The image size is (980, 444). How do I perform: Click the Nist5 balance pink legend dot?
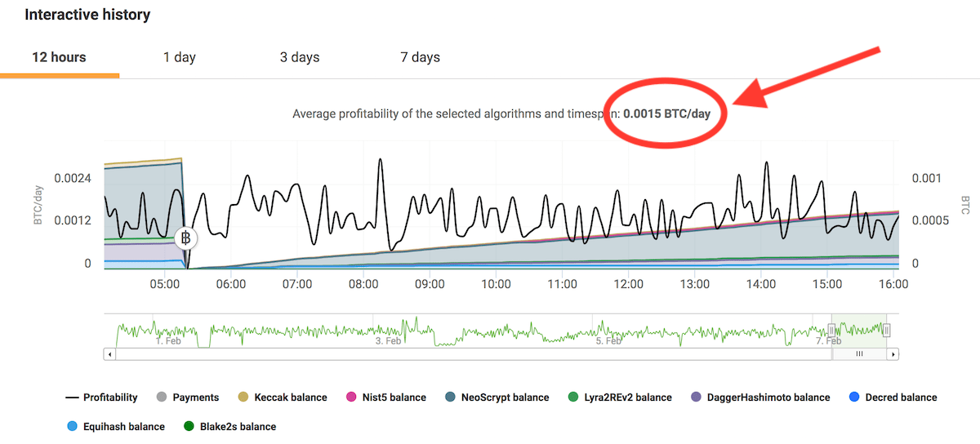coord(350,397)
